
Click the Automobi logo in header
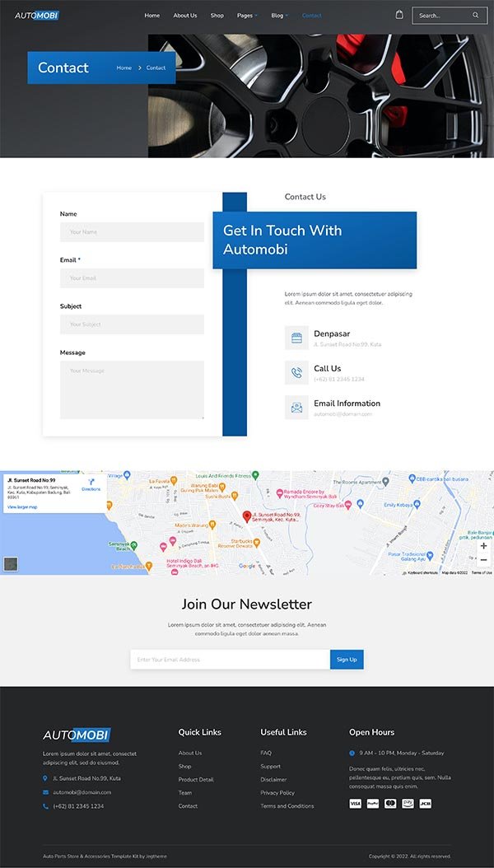(37, 15)
